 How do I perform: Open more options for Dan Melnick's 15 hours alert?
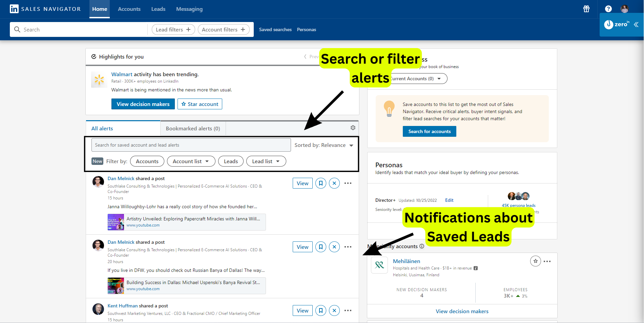click(x=348, y=183)
